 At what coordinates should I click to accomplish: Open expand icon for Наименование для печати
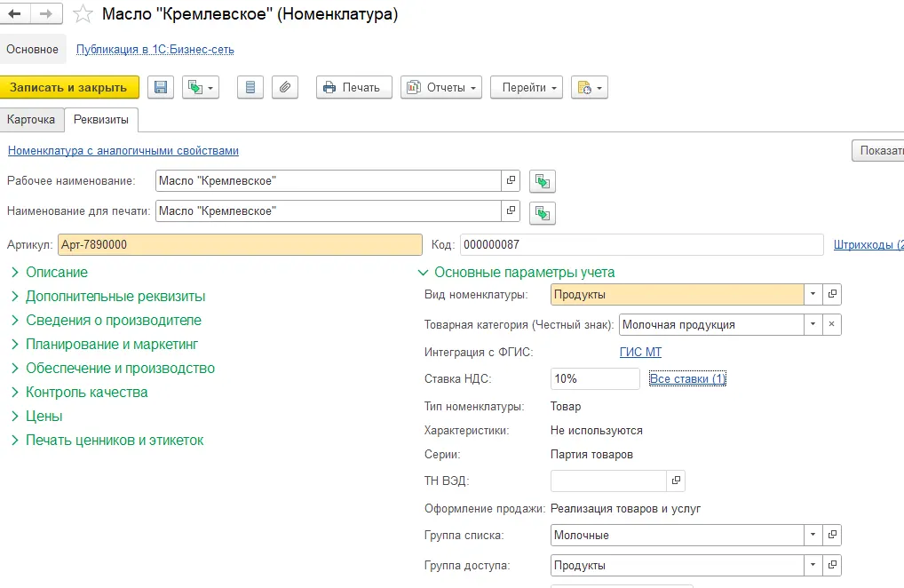511,211
